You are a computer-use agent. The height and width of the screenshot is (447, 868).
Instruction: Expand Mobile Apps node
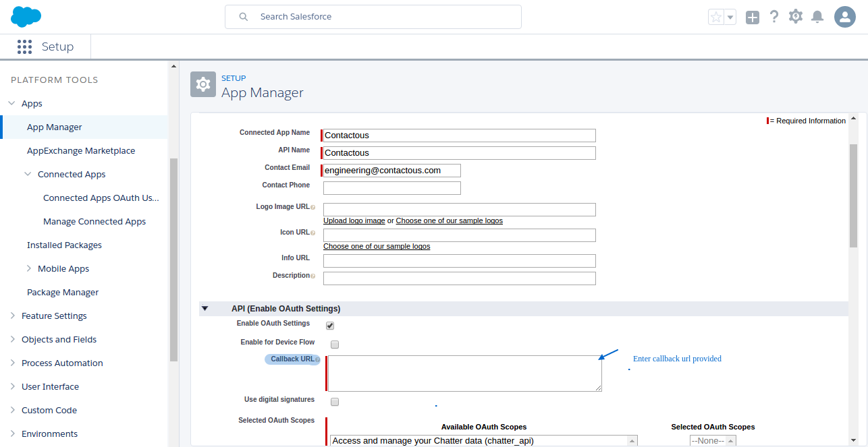point(28,269)
